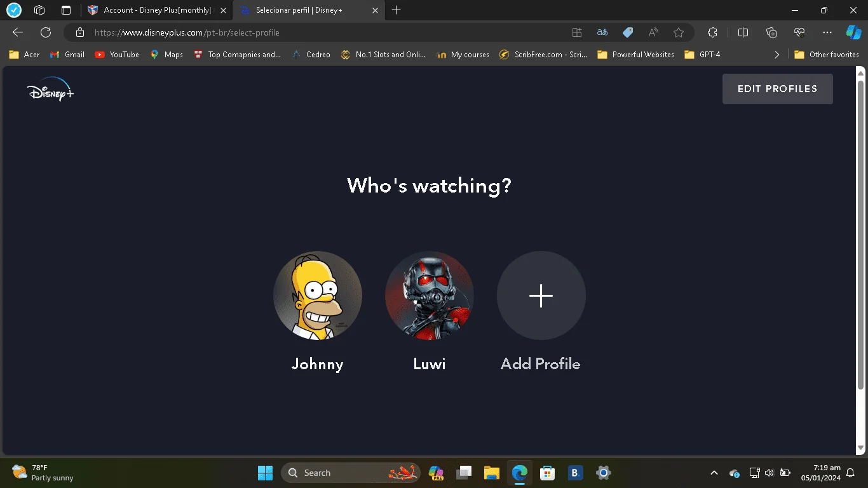Screen dimensions: 868x488
Task: Open Task View in taskbar
Action: pos(464,473)
